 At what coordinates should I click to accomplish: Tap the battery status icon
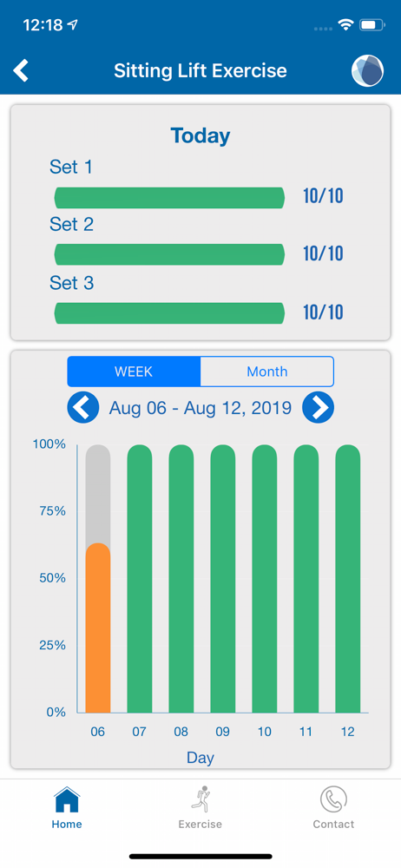[x=371, y=25]
